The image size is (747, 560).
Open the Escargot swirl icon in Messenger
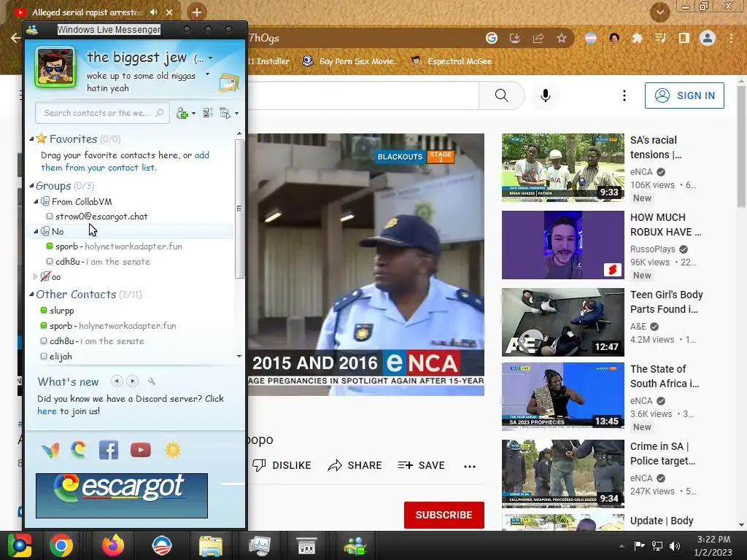click(x=79, y=449)
